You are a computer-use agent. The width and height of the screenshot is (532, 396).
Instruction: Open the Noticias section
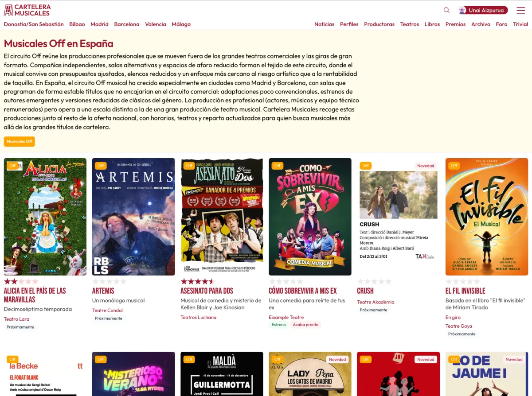pos(325,24)
